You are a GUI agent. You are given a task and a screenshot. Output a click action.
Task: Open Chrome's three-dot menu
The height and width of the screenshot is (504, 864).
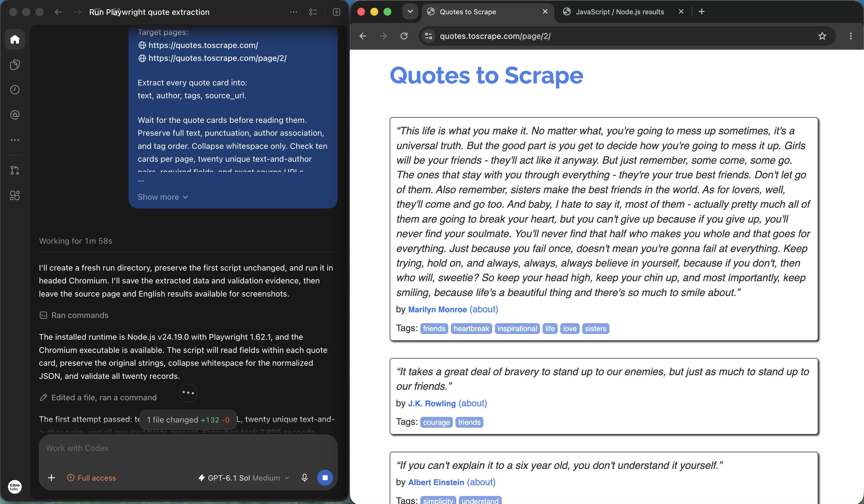coord(851,36)
